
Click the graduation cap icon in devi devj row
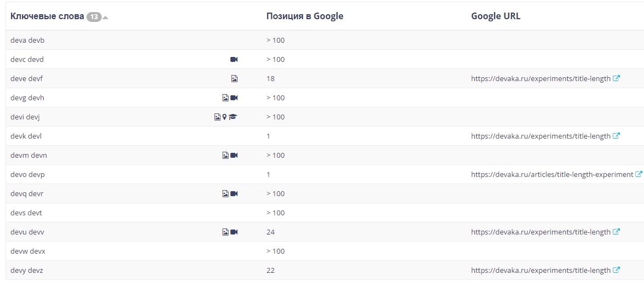(233, 117)
